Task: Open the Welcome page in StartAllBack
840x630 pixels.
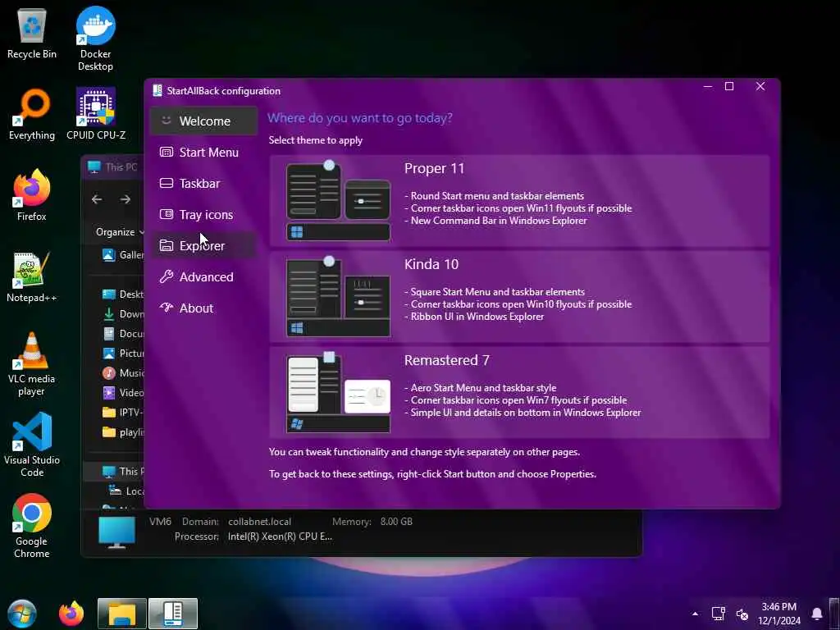Action: point(203,121)
